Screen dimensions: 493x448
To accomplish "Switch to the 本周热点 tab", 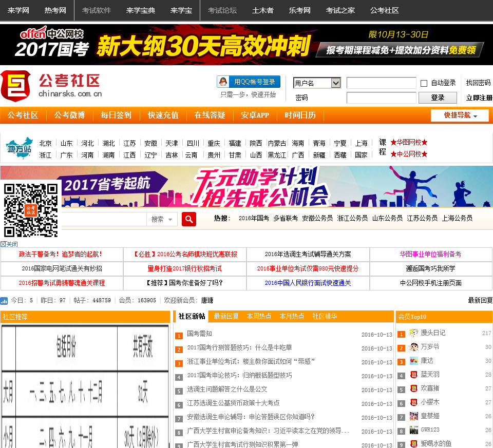I will coord(259,316).
